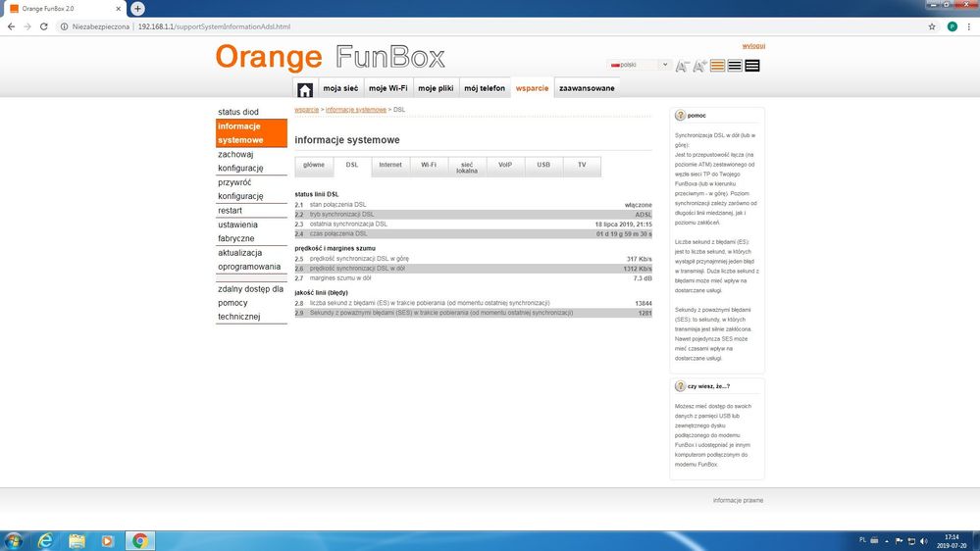Open 'przywróć konfigurację' in sidebar
The height and width of the screenshot is (551, 980).
(251, 189)
